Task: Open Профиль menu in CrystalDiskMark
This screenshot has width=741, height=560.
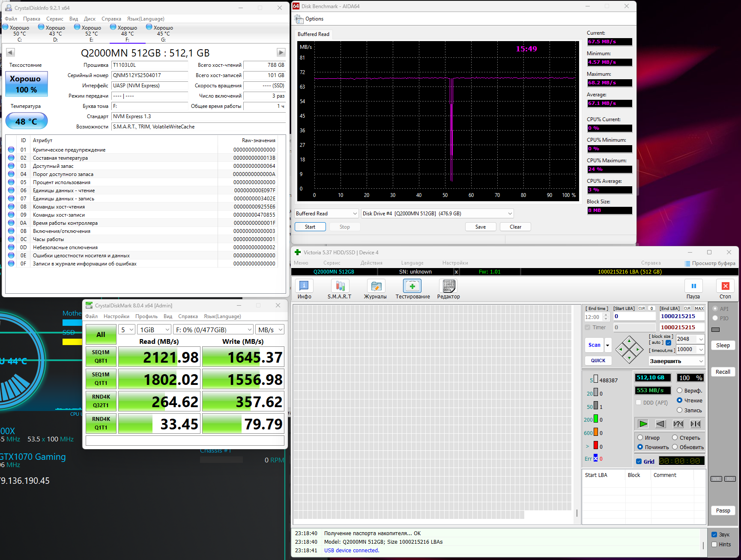Action: click(146, 316)
